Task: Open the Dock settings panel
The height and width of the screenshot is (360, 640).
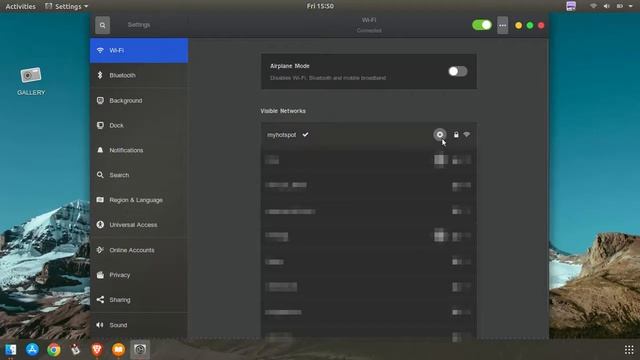Action: 139,125
